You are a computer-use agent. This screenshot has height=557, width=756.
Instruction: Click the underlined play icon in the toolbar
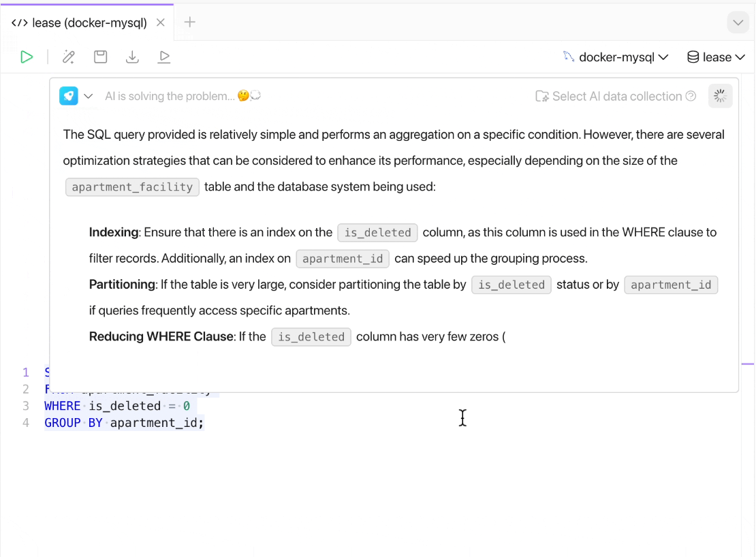(x=164, y=57)
